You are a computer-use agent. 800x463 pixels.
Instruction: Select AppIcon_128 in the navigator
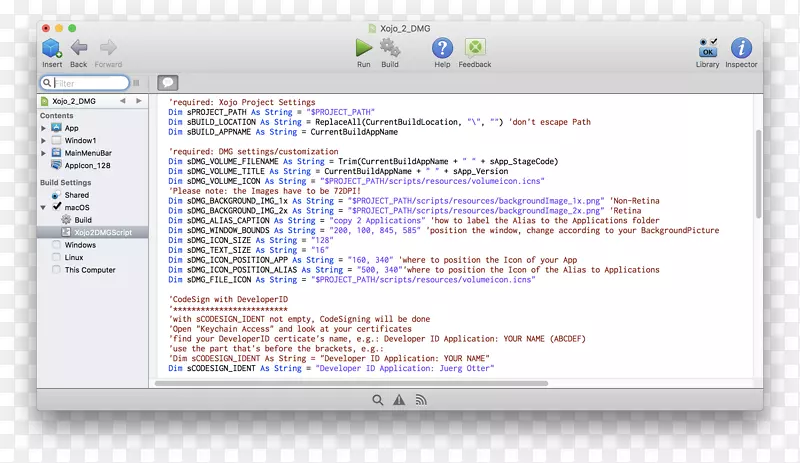87,166
